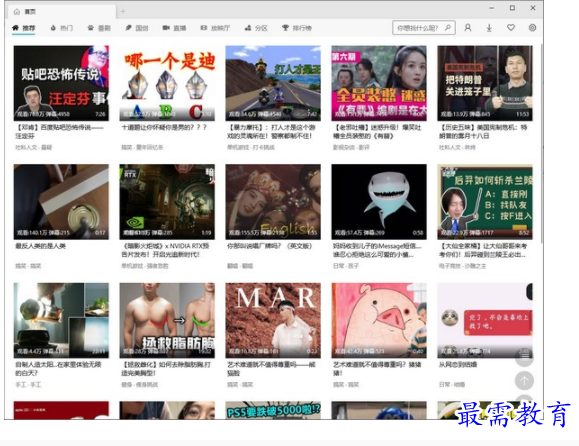This screenshot has height=446, width=579.
Task: Switch to the 排行榜 tab
Action: click(x=297, y=28)
